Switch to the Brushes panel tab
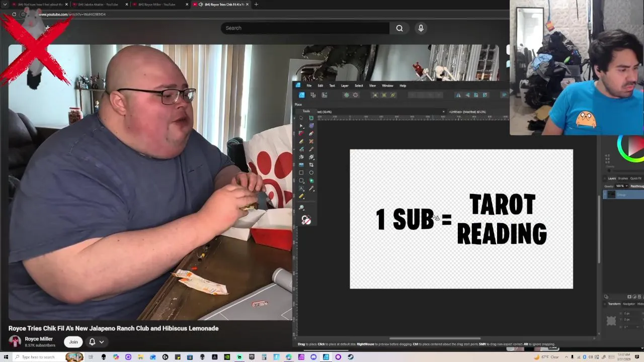This screenshot has width=644, height=362. coord(623,178)
